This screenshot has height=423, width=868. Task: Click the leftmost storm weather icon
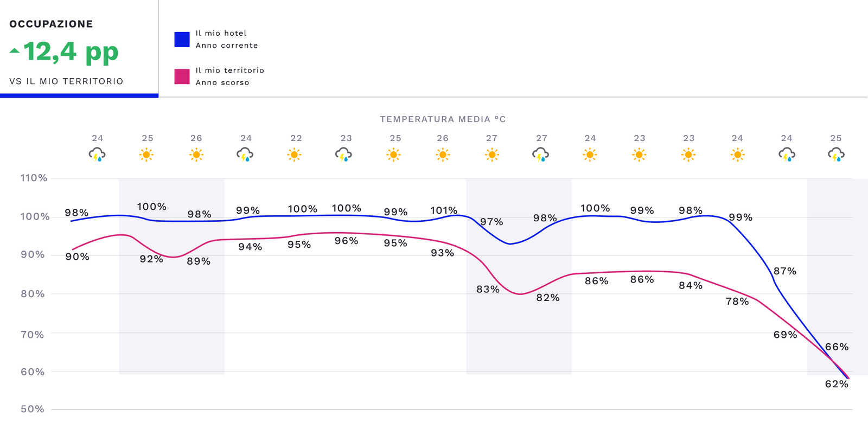click(x=97, y=155)
